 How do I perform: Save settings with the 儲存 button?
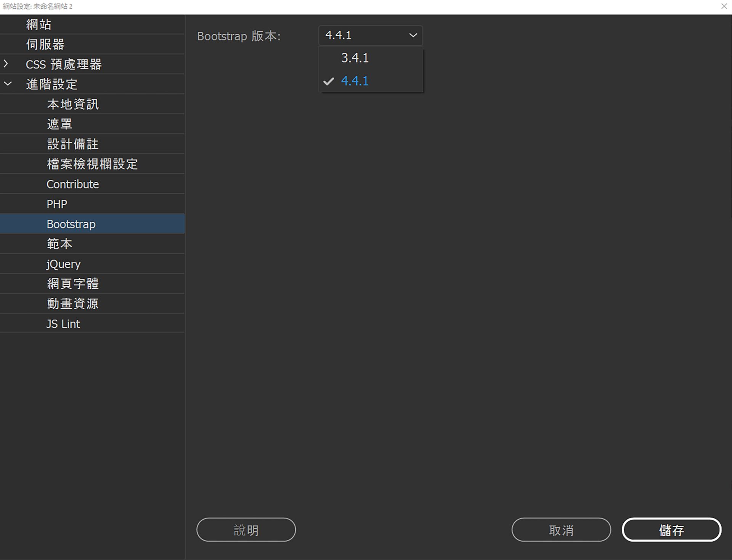[671, 530]
